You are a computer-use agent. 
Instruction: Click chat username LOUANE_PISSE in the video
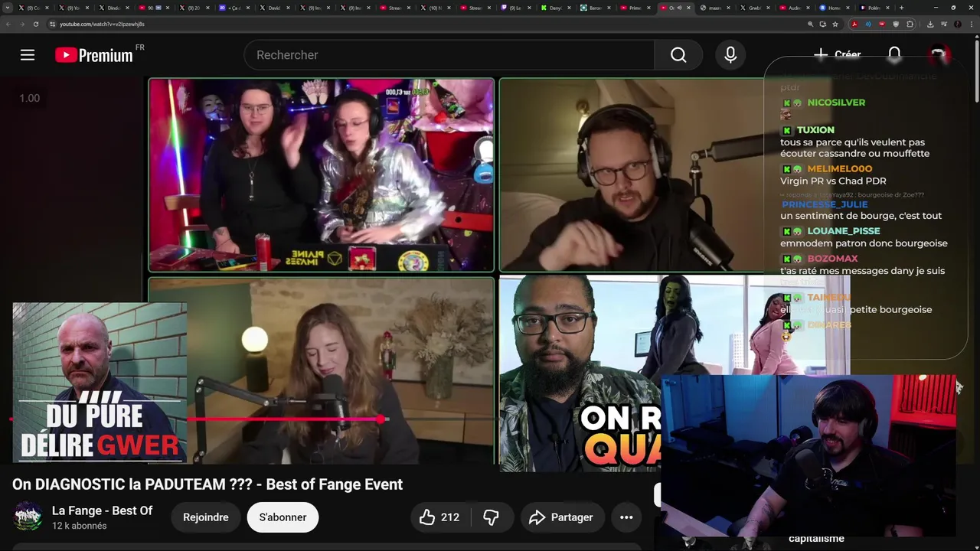pos(844,231)
